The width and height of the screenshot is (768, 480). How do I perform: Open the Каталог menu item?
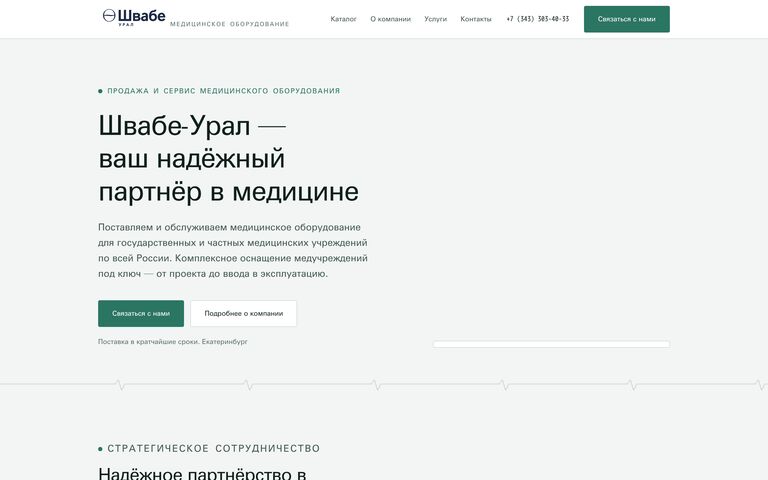343,19
